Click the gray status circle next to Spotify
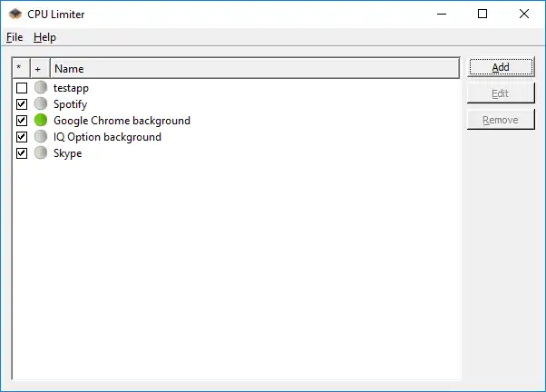546x392 pixels. point(41,103)
